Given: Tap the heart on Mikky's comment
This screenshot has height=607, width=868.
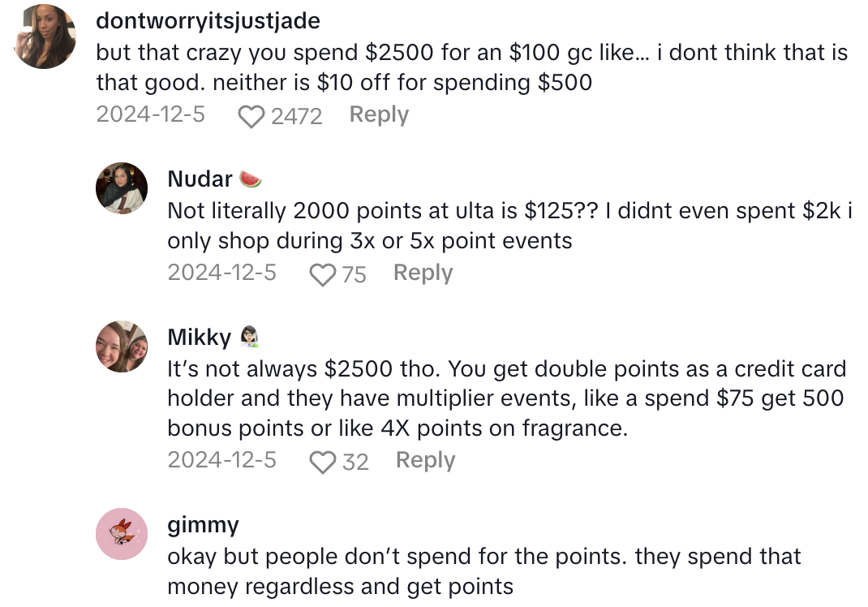Looking at the screenshot, I should click(324, 462).
